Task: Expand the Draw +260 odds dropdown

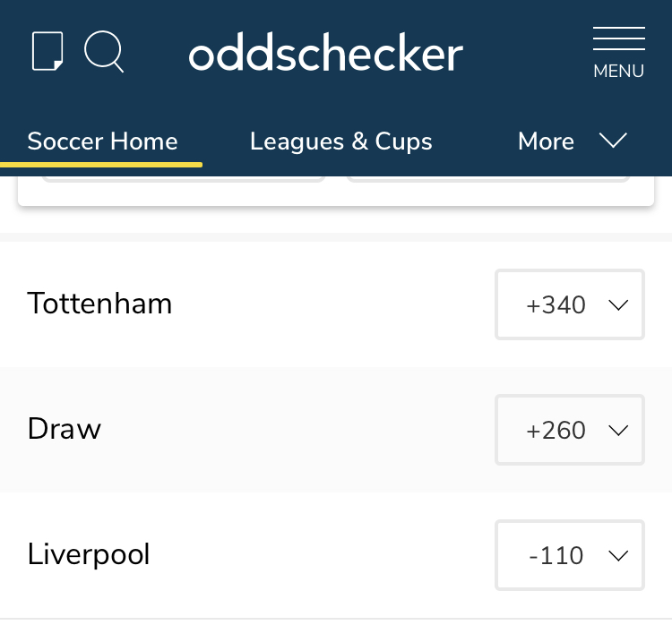Action: point(569,431)
